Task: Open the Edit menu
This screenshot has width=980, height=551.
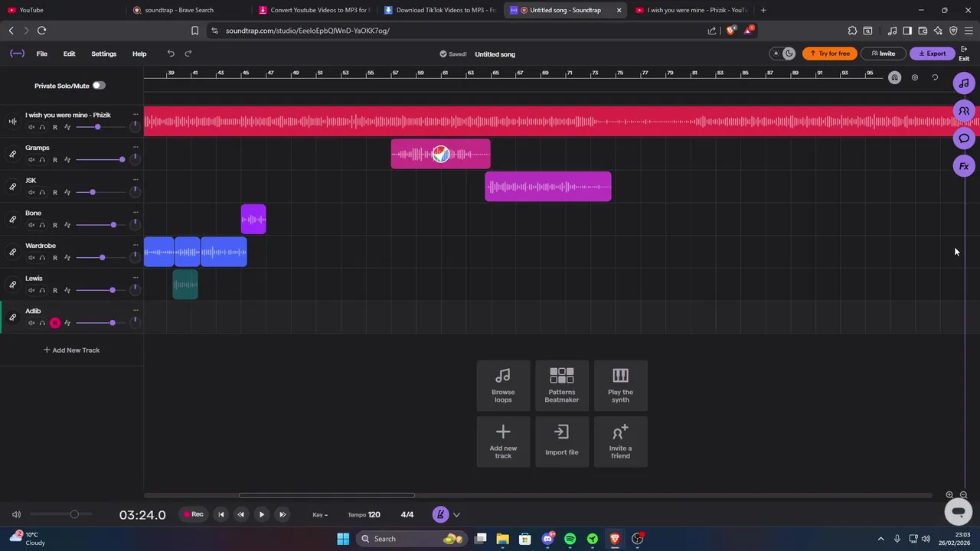Action: coord(69,54)
